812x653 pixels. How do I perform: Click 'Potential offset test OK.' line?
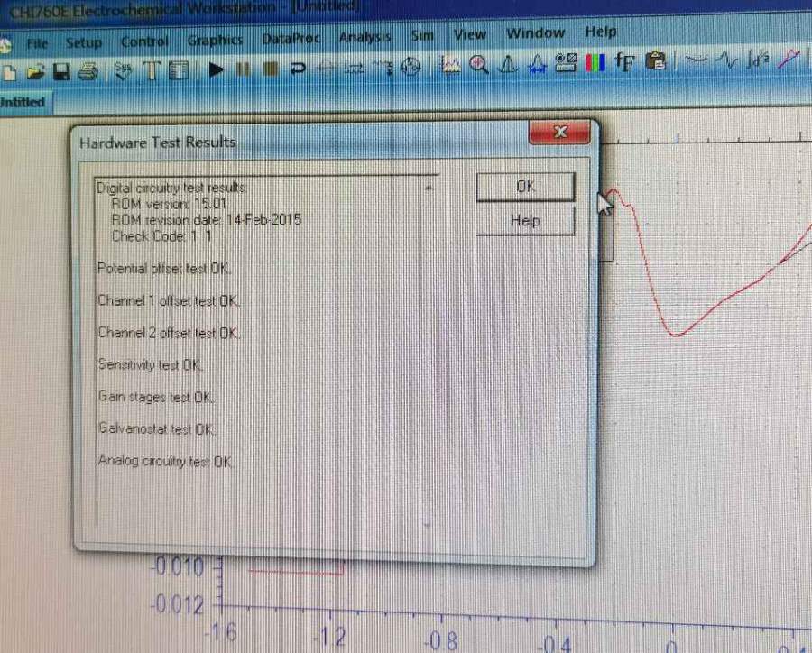pyautogui.click(x=165, y=268)
